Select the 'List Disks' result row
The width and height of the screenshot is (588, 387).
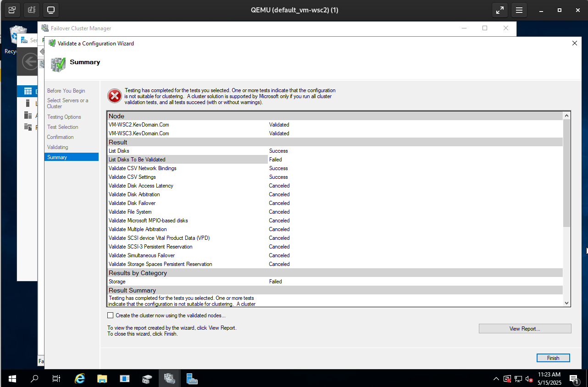pos(335,151)
